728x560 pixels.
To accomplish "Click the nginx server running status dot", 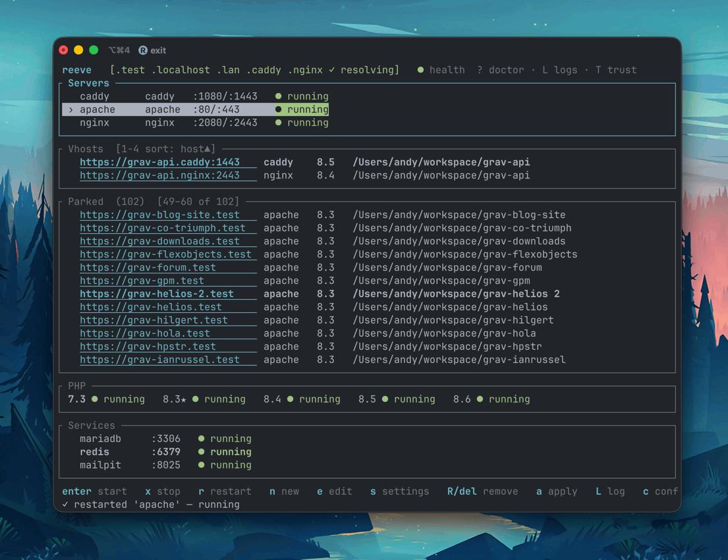I will tap(278, 123).
